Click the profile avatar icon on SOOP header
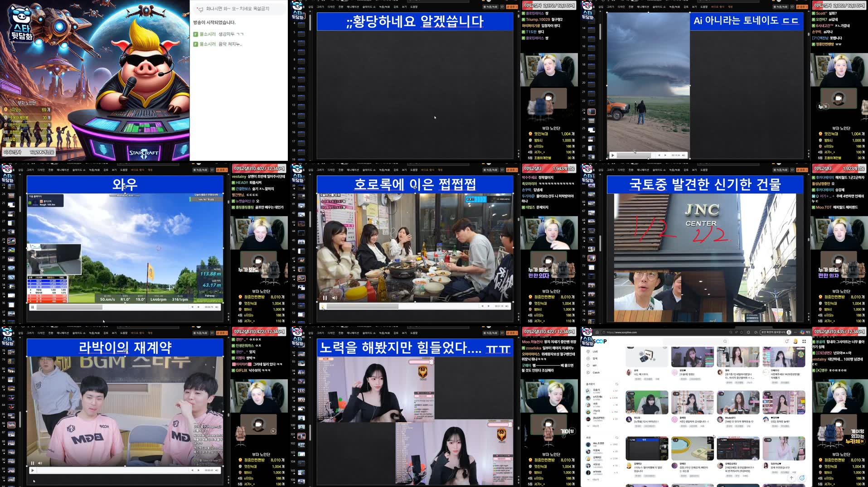Image resolution: width=868 pixels, height=487 pixels. [x=795, y=342]
